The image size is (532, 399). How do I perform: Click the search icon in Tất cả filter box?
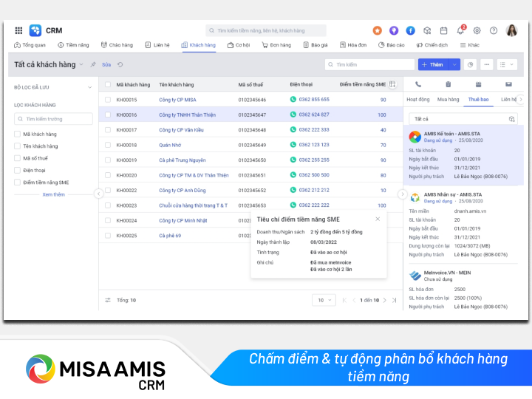point(511,119)
